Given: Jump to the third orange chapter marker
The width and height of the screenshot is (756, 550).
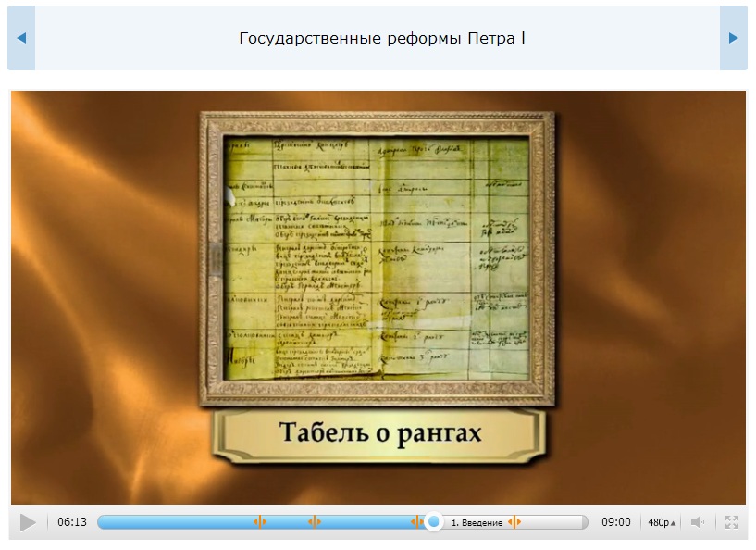Looking at the screenshot, I should 416,521.
